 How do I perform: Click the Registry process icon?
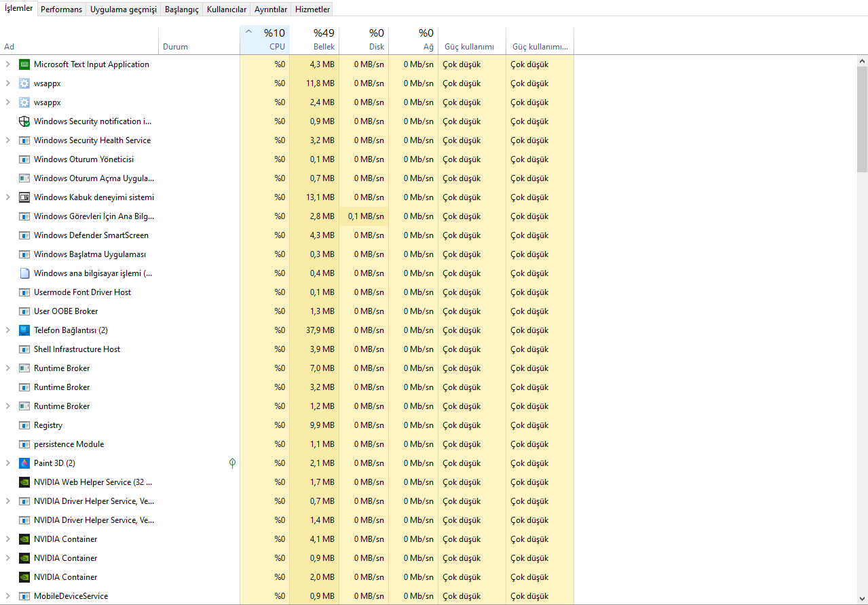(x=24, y=425)
